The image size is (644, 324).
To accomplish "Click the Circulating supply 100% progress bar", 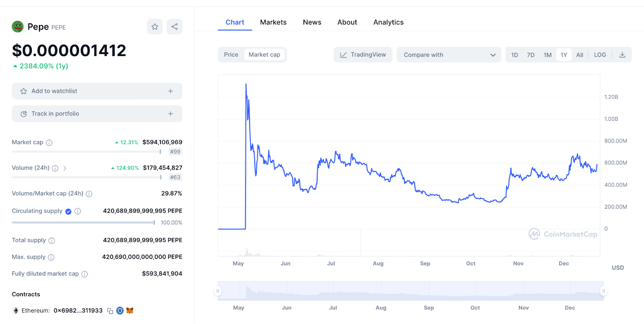I will pos(83,222).
